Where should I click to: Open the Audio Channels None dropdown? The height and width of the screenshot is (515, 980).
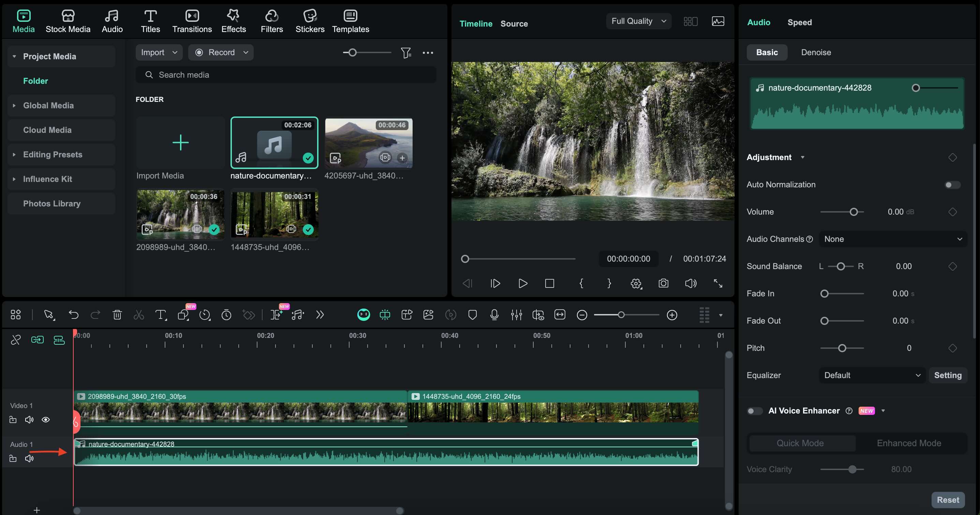pos(892,239)
